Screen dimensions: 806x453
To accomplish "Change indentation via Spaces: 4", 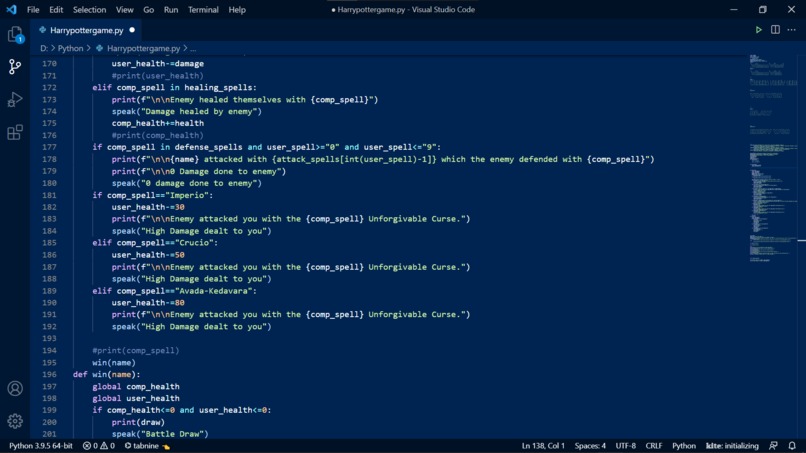I will [x=590, y=446].
